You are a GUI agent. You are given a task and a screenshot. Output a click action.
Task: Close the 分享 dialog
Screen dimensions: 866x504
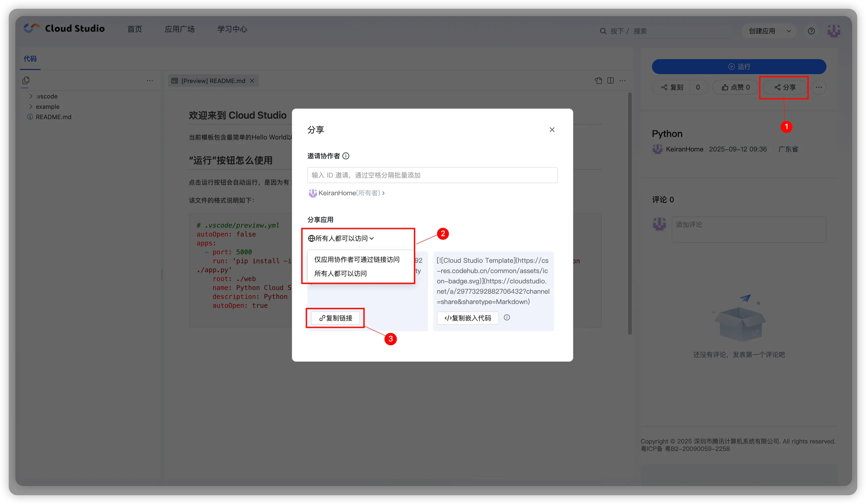pyautogui.click(x=552, y=130)
